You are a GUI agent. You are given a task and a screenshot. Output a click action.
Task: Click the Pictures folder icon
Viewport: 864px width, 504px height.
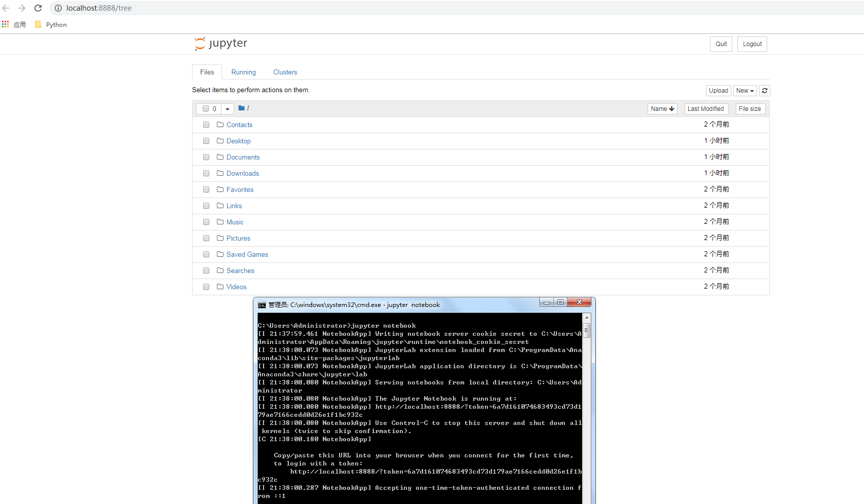pos(220,238)
